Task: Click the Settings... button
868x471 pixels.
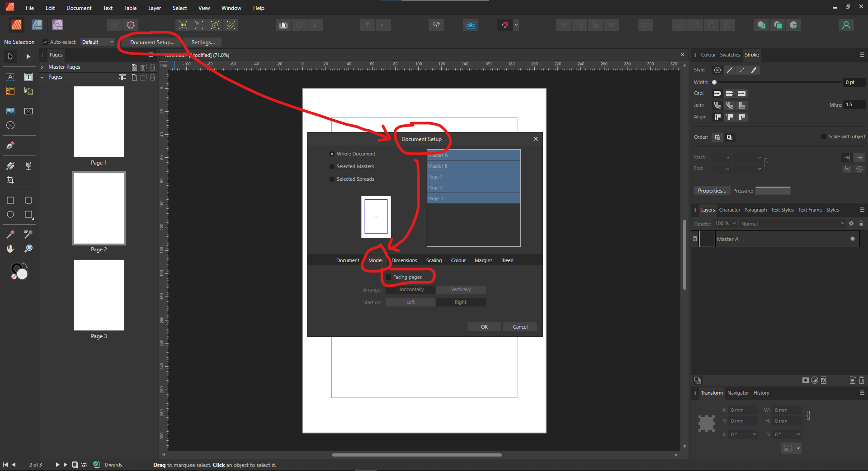Action: (x=203, y=42)
